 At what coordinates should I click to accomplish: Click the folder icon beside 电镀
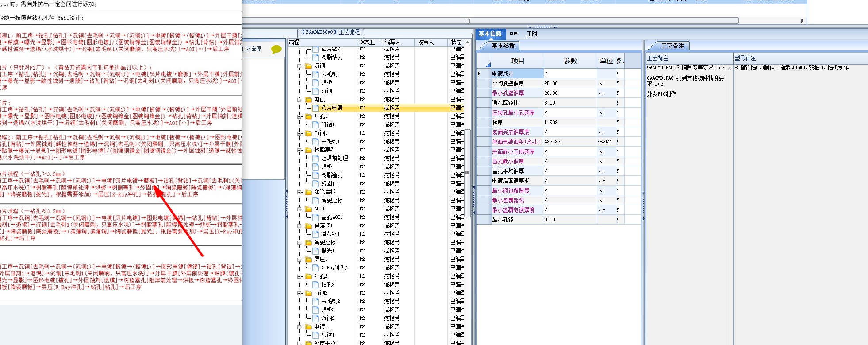(308, 99)
